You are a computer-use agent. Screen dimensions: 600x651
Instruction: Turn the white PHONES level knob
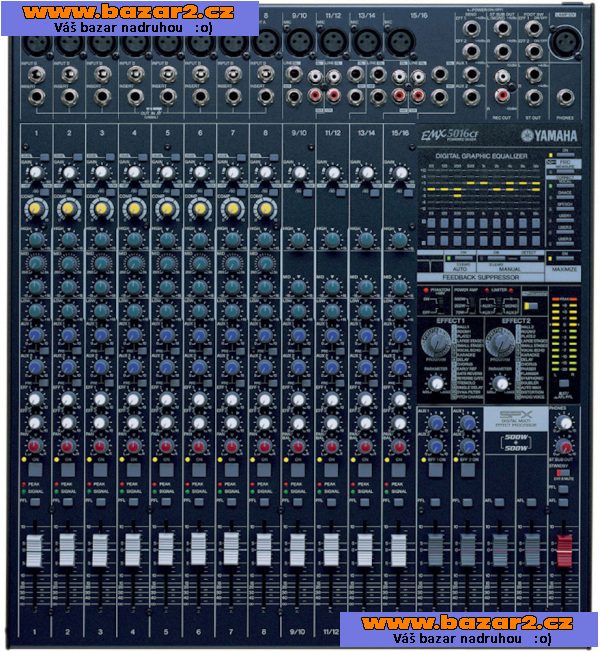pyautogui.click(x=564, y=423)
